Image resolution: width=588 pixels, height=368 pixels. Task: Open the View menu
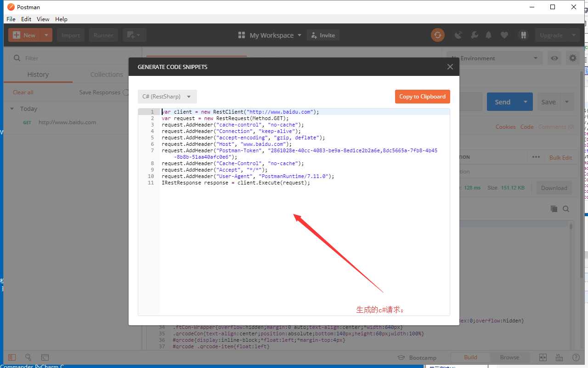point(43,19)
